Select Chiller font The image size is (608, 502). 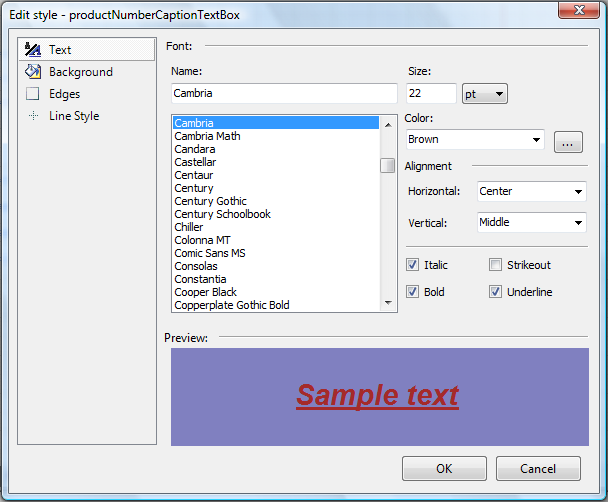[x=276, y=227]
